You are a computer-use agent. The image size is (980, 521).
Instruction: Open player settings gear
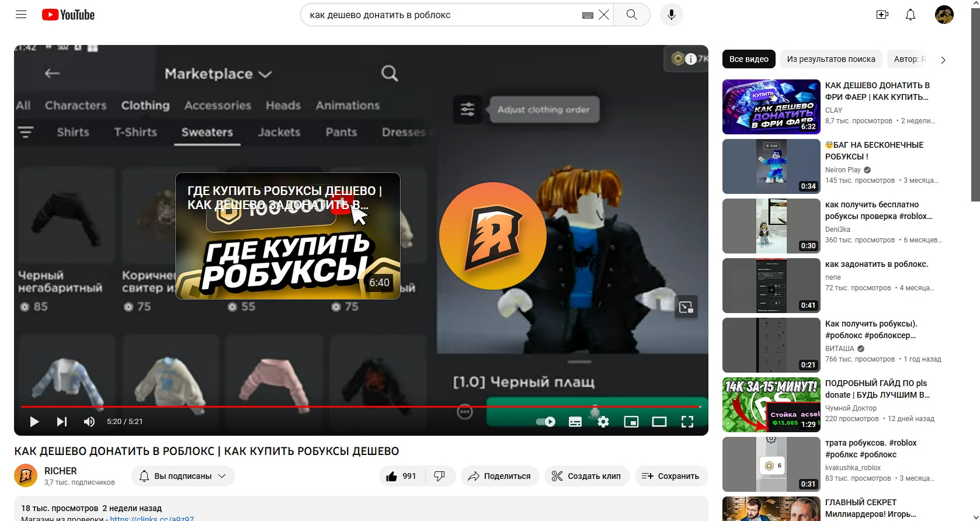coord(603,422)
